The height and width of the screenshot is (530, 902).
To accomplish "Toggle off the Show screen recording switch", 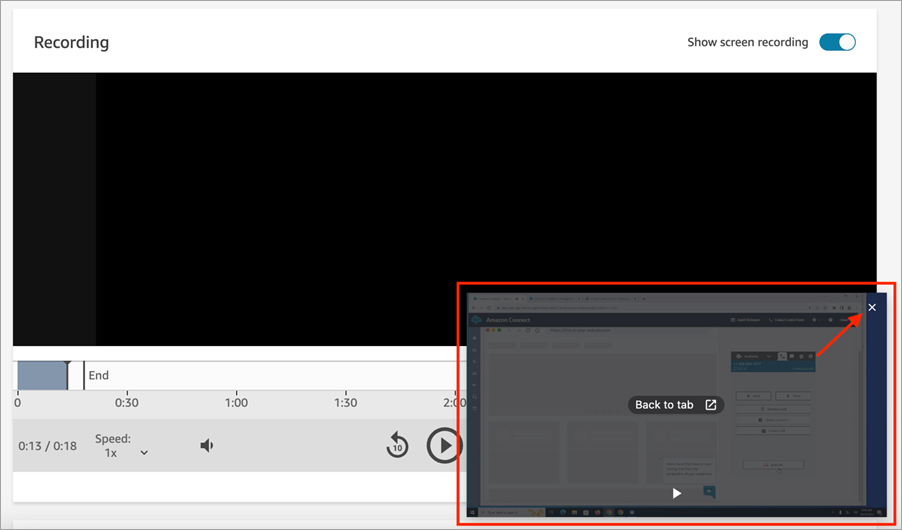I will 837,42.
